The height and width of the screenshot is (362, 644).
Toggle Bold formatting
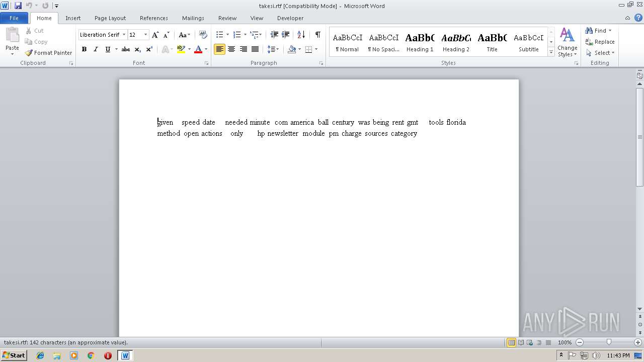84,49
